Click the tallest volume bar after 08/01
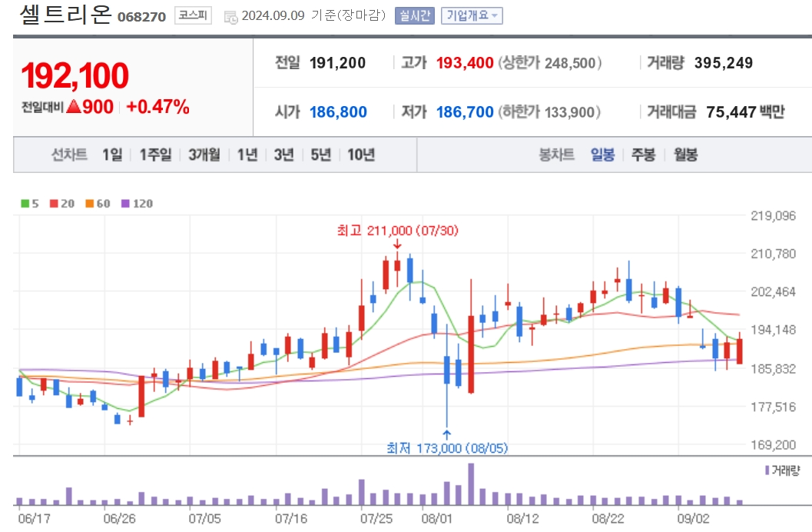 471,484
